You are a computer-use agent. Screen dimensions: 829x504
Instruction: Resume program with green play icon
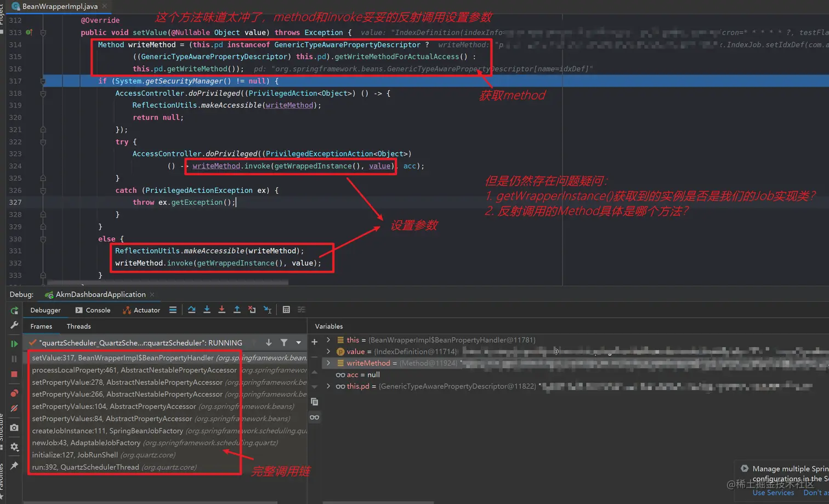tap(14, 344)
